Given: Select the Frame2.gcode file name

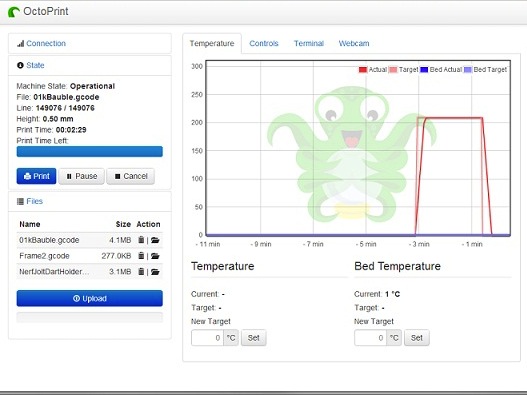Looking at the screenshot, I should click(44, 256).
